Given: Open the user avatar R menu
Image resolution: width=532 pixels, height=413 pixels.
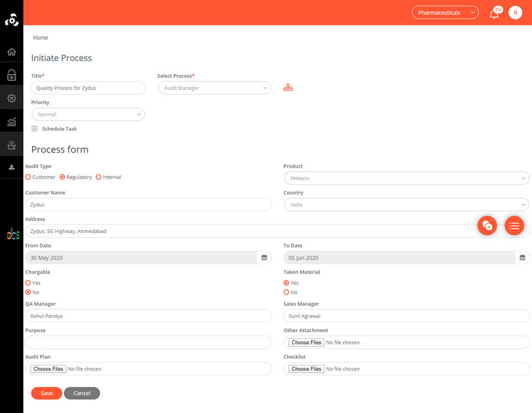Looking at the screenshot, I should pyautogui.click(x=515, y=13).
